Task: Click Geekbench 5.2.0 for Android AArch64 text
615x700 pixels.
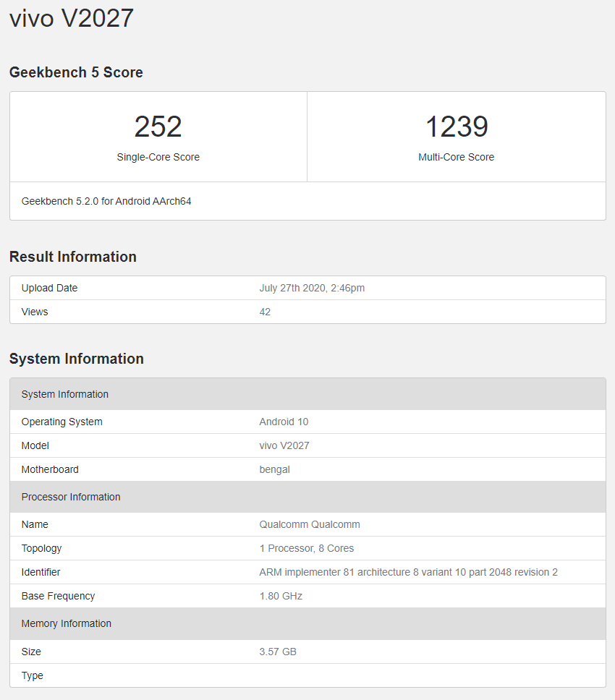Action: point(106,201)
